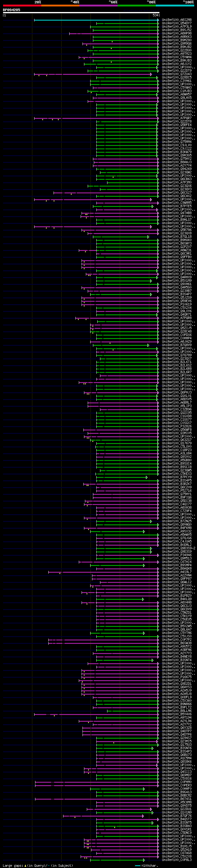
Task: Select label UniRef100_Q63ZG7
Action: 177,440
